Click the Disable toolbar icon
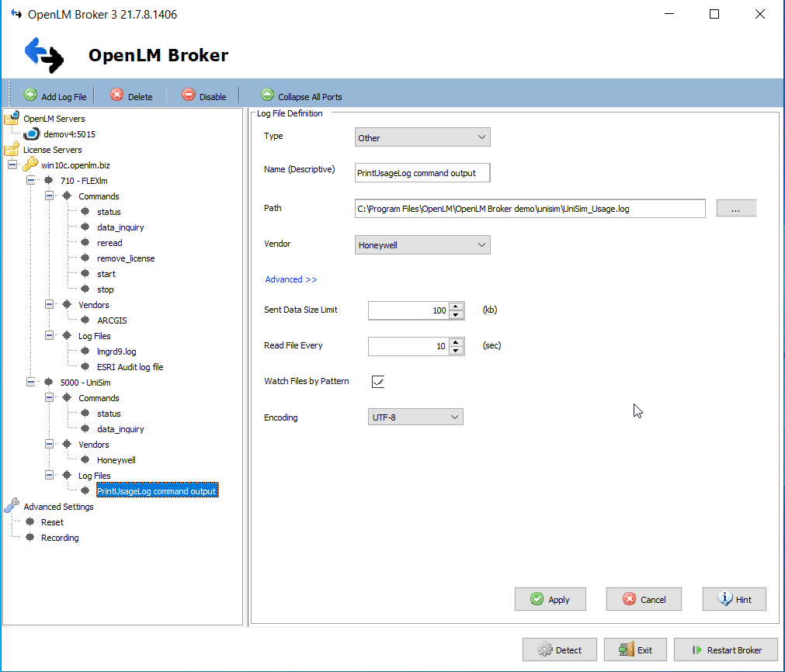The height and width of the screenshot is (672, 785). 188,95
